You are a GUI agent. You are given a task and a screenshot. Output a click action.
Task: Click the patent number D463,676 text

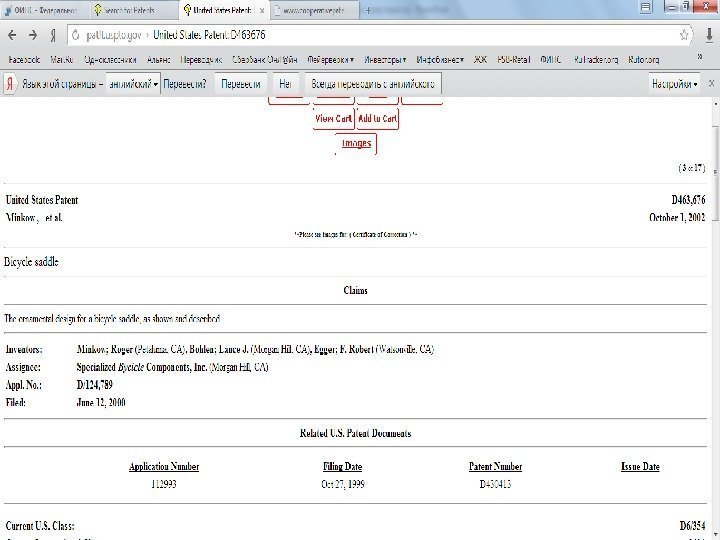point(688,200)
